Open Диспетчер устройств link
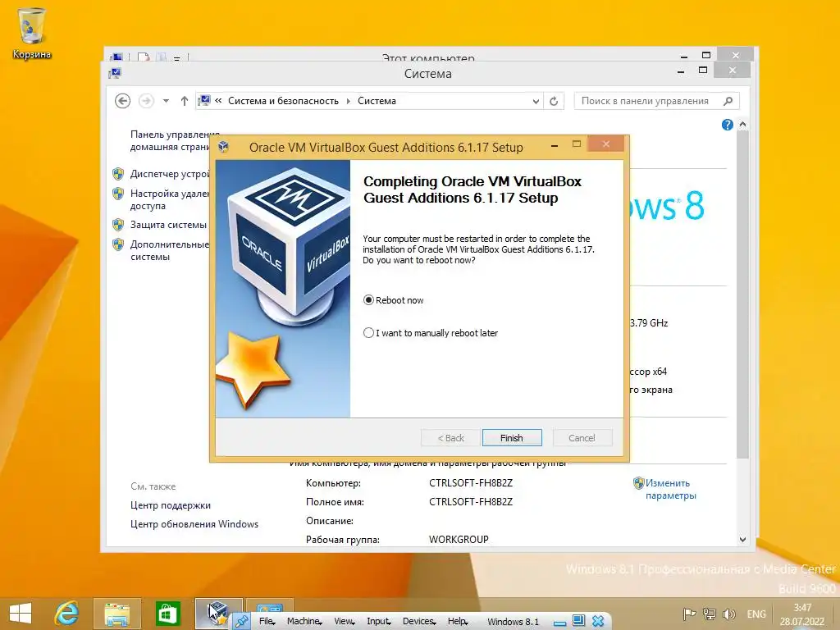Viewport: 840px width, 630px height. 169,174
